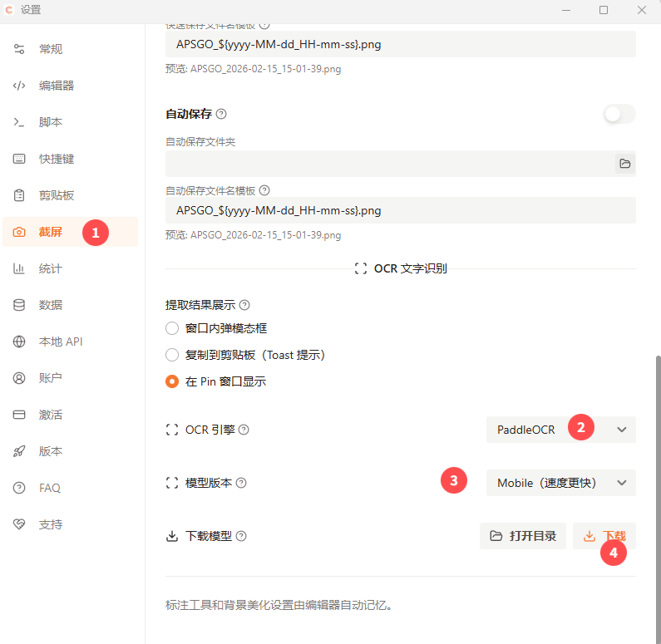Click the 打开目录 button
Screen dimensions: 661x644
(x=523, y=536)
